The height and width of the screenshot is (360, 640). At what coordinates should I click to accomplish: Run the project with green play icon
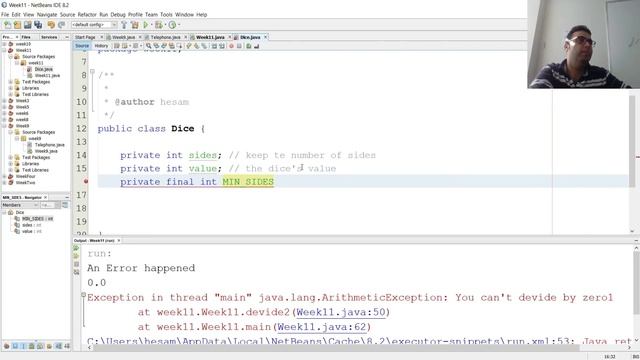[x=145, y=25]
